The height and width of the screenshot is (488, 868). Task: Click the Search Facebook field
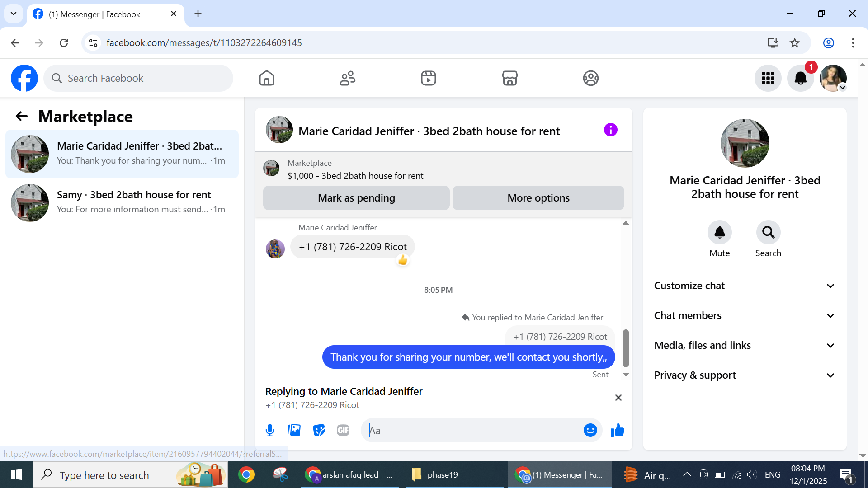138,78
